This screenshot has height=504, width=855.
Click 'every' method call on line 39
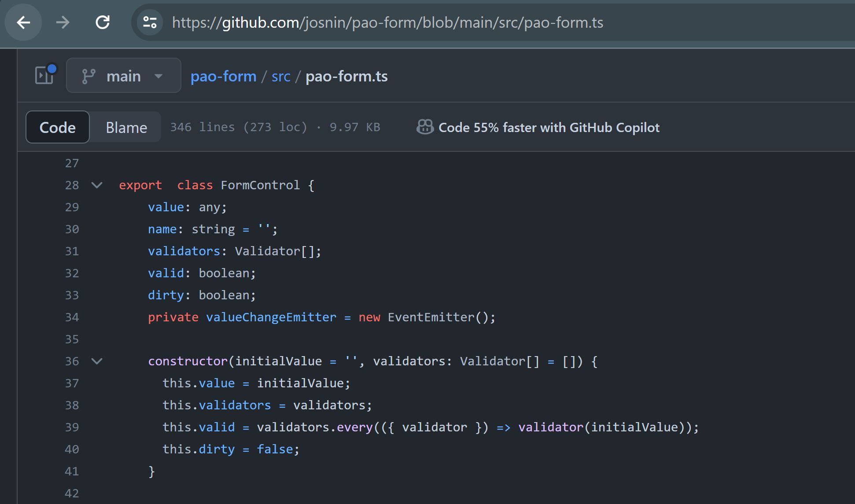pyautogui.click(x=355, y=427)
